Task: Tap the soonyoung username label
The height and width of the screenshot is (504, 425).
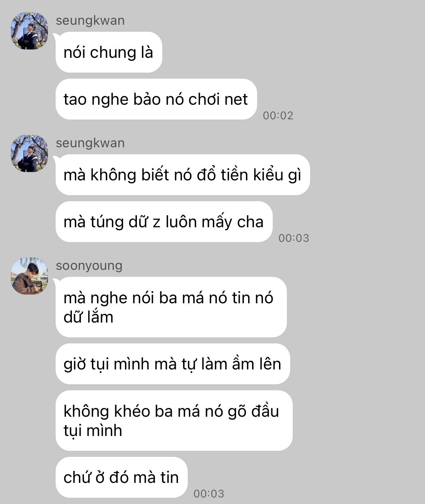Action: pyautogui.click(x=89, y=265)
